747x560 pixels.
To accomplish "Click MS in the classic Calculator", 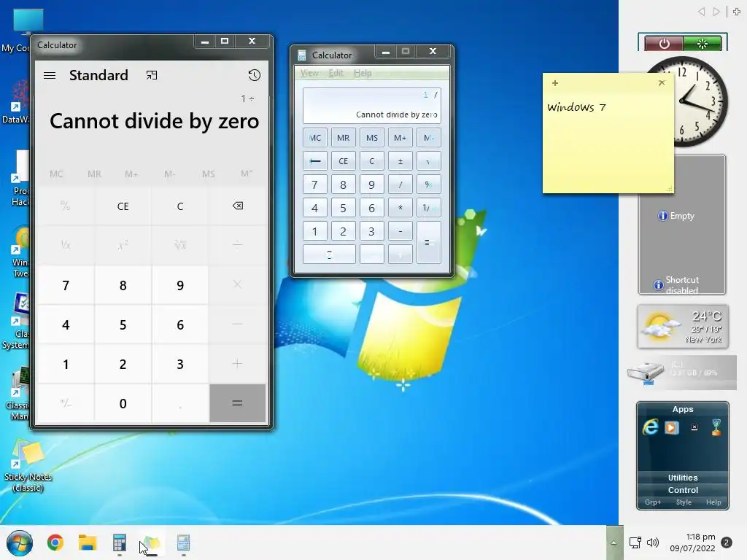I will click(x=371, y=138).
